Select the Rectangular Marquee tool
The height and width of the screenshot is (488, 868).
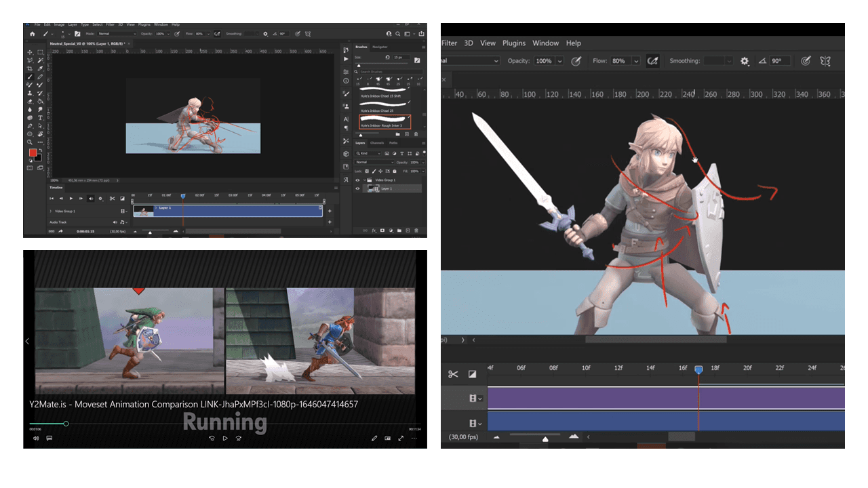40,52
